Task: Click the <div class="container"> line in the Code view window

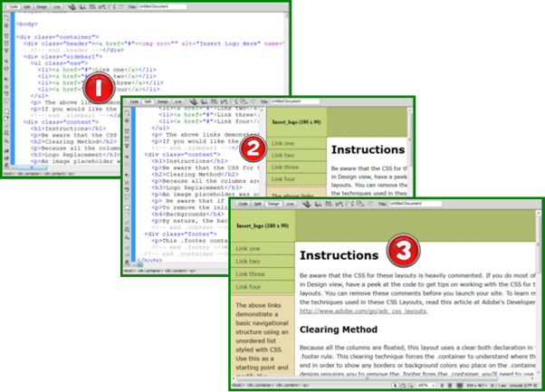Action: [57, 37]
